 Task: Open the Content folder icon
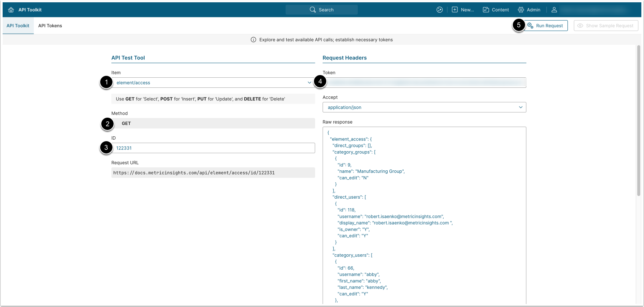(x=486, y=10)
